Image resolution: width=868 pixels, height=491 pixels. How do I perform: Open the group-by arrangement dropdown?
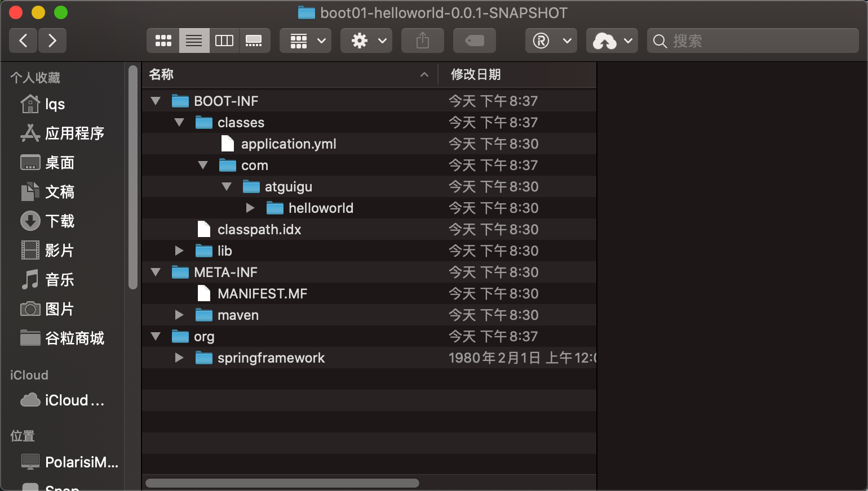coord(305,41)
